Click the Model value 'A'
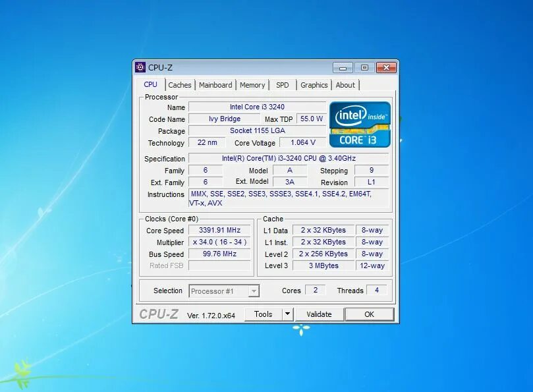 click(290, 170)
